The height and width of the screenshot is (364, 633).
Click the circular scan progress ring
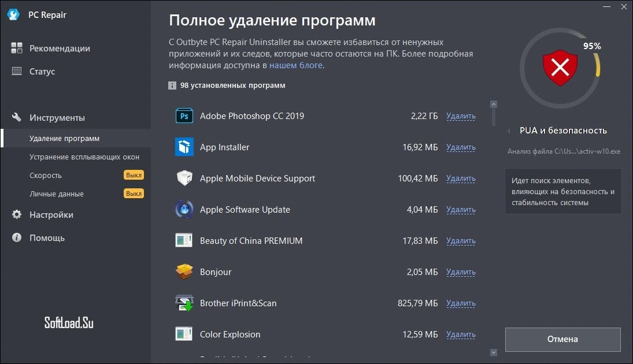coord(560,68)
